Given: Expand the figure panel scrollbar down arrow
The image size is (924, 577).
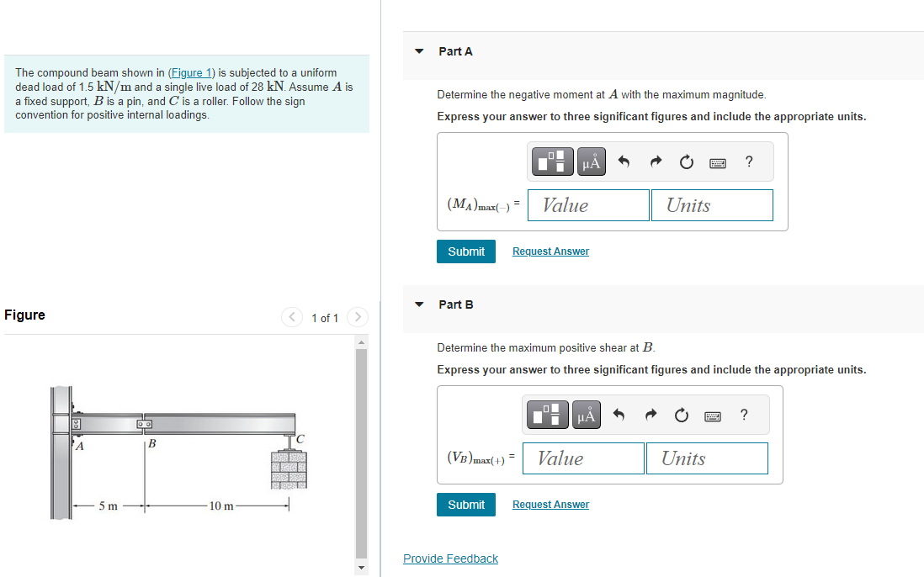Looking at the screenshot, I should [361, 567].
